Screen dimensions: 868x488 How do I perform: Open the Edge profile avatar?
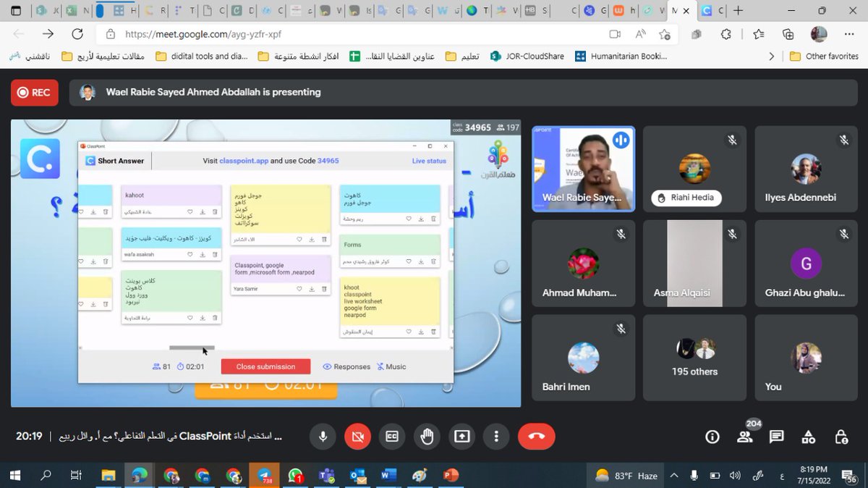tap(819, 34)
